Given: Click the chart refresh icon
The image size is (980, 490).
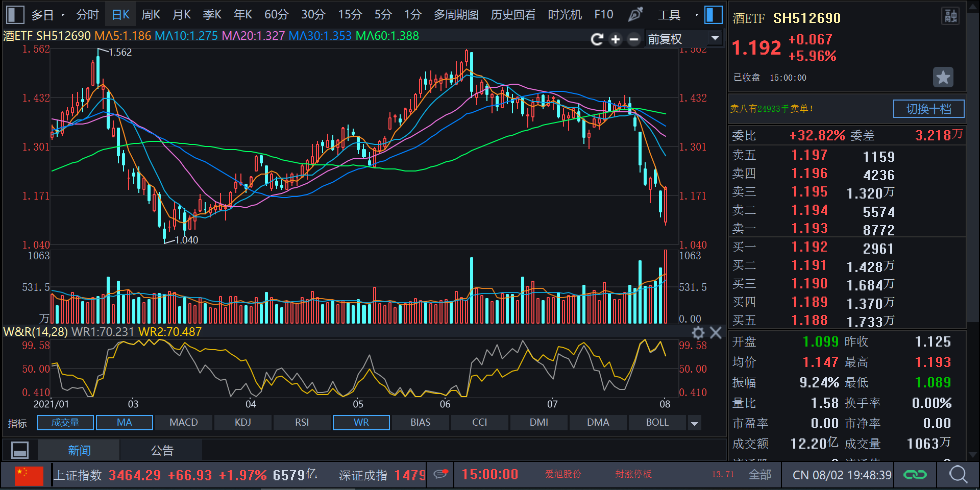Looking at the screenshot, I should 597,39.
